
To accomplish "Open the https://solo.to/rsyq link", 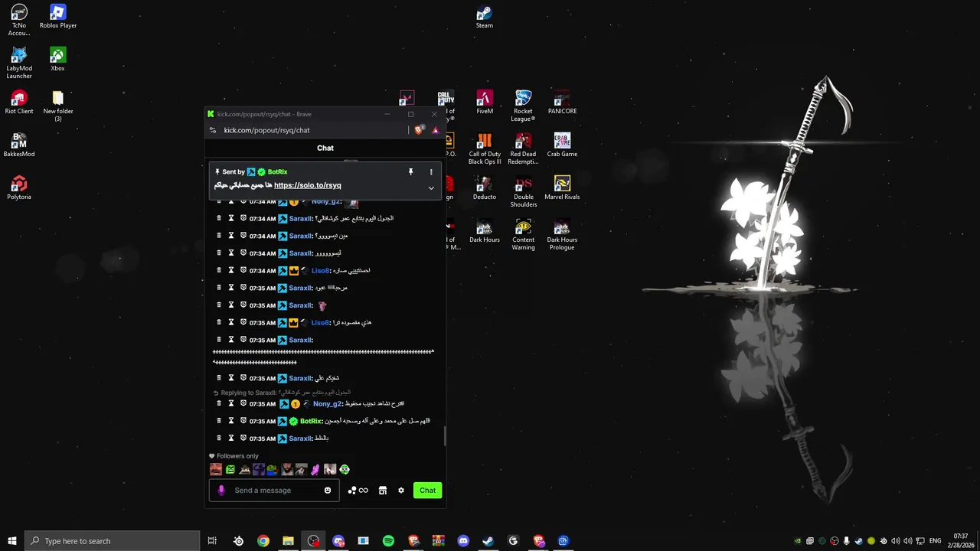I will tap(307, 185).
